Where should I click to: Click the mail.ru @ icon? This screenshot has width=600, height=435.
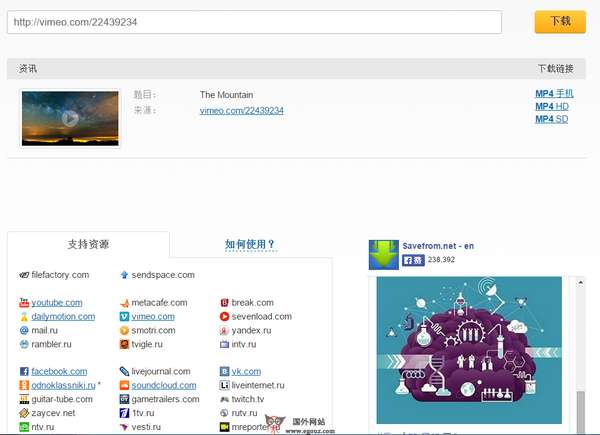point(24,331)
